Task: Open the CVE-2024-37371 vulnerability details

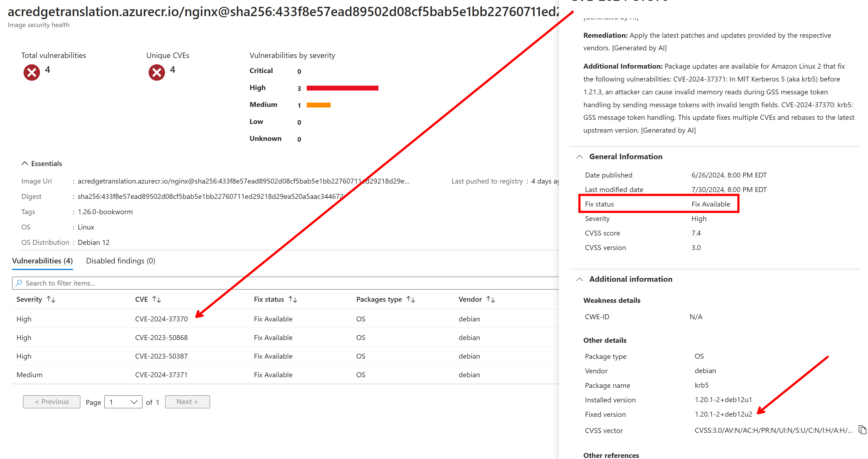Action: pos(161,374)
